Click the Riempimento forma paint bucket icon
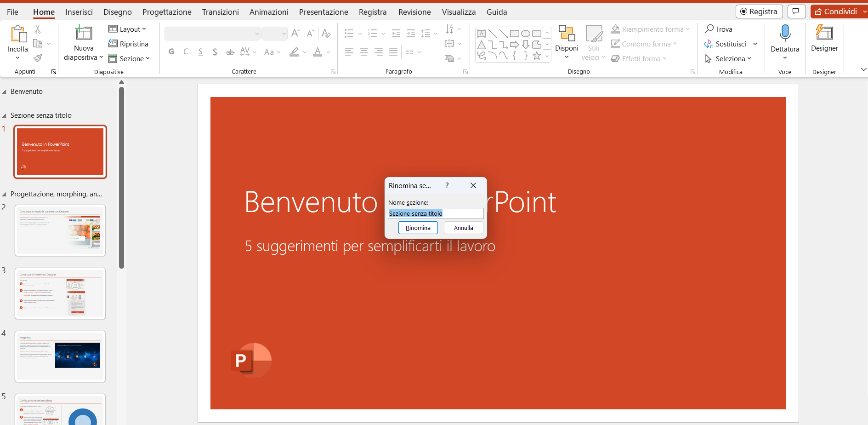Screen dimensions: 868x425 pos(615,29)
